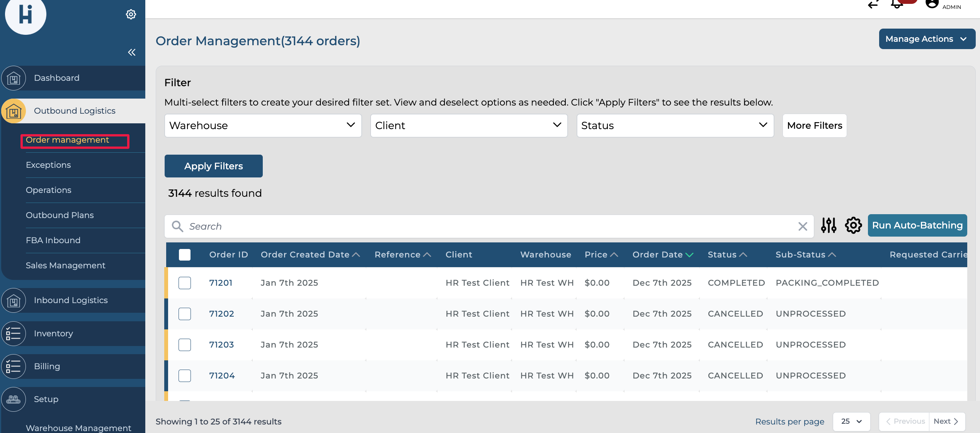Screen dimensions: 980x433
Task: Open table column settings gear icon
Action: [x=853, y=225]
